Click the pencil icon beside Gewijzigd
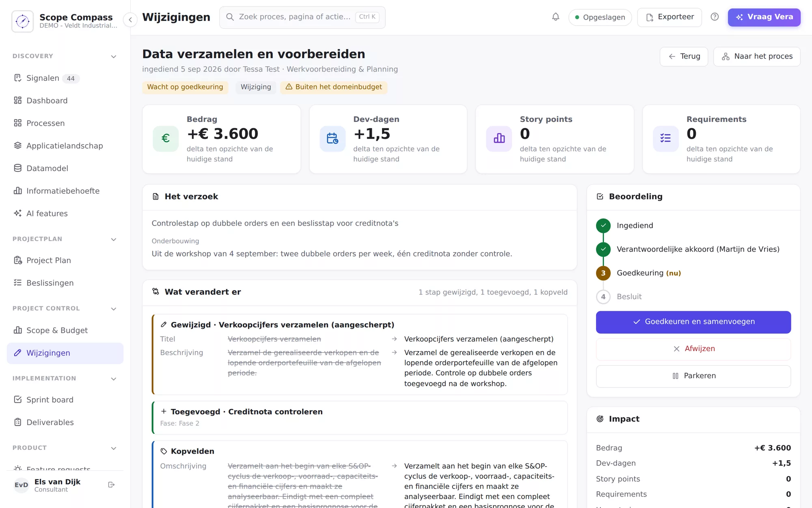 coord(164,325)
